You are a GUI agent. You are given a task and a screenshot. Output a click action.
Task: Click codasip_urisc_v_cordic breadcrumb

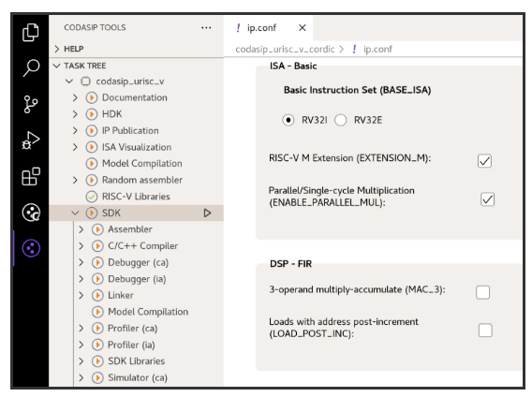(x=285, y=50)
